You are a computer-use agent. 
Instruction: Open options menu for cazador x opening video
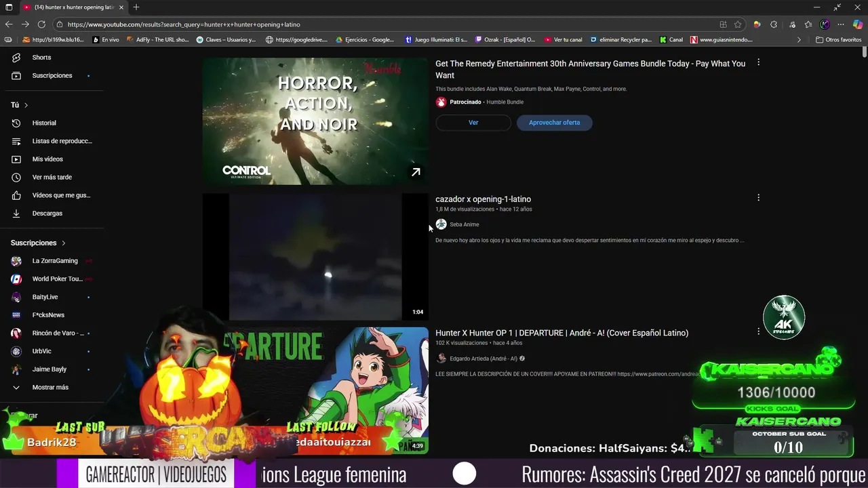click(x=758, y=198)
